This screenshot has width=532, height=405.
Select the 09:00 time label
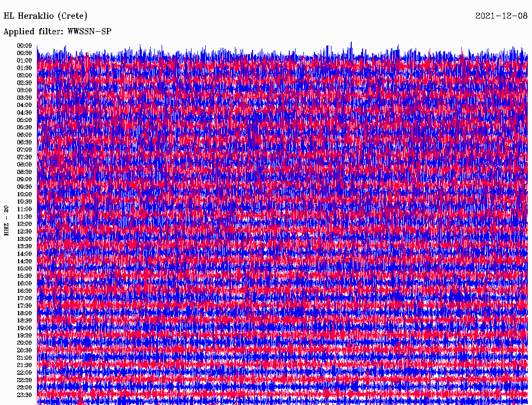point(24,180)
